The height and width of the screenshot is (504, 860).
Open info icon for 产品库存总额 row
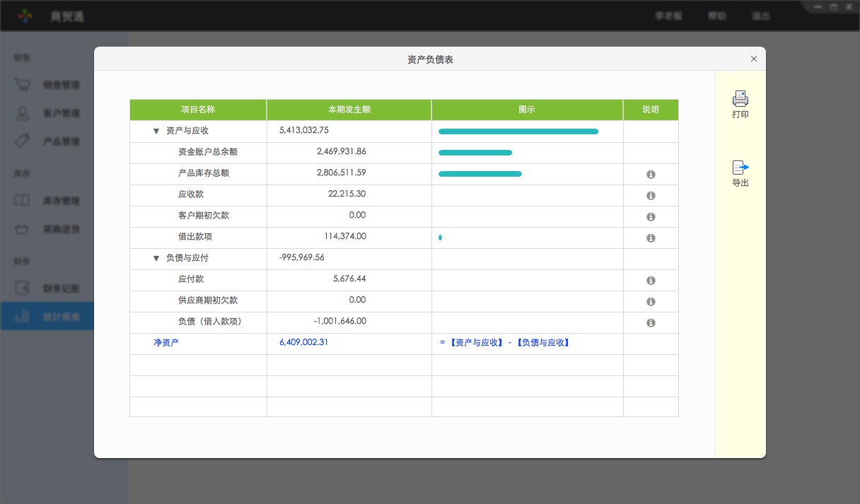(x=651, y=175)
